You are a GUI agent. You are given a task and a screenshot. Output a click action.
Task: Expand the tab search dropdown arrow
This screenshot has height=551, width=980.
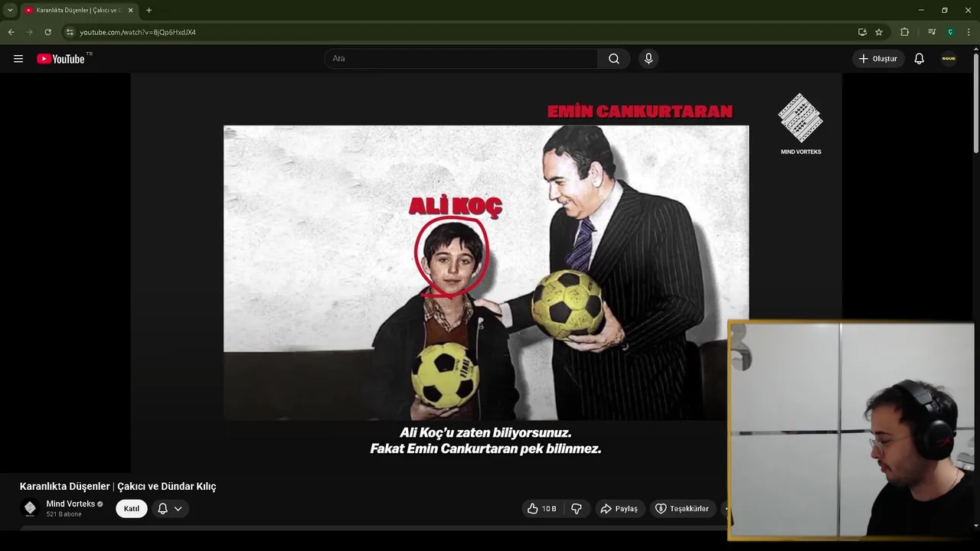tap(10, 10)
